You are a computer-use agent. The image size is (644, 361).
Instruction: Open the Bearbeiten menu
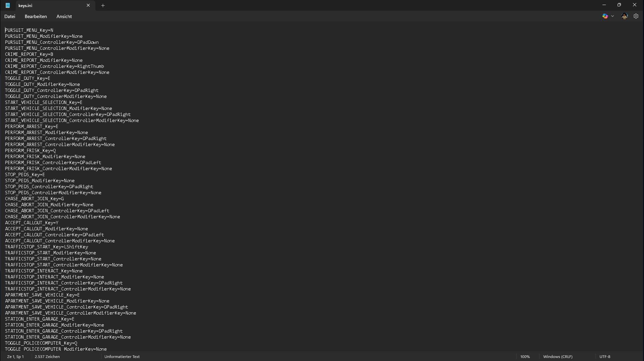tap(36, 16)
